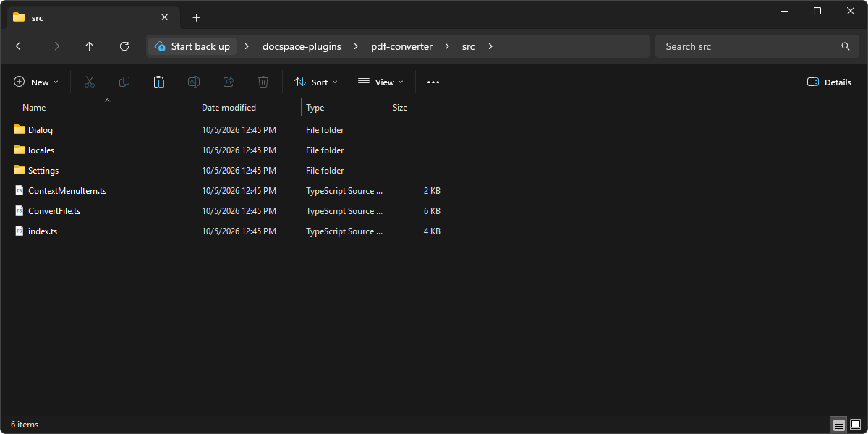
Task: Click the locales folder icon
Action: click(20, 150)
